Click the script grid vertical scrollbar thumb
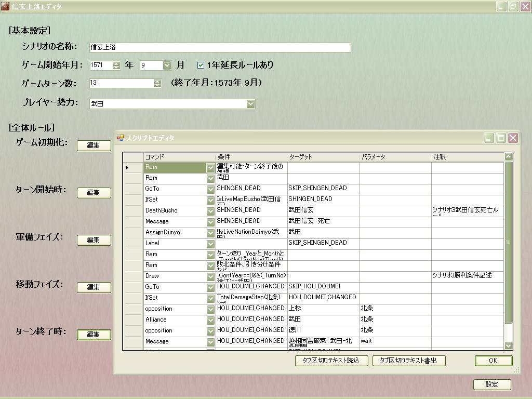Screen dimensions: 532x399 click(508, 242)
